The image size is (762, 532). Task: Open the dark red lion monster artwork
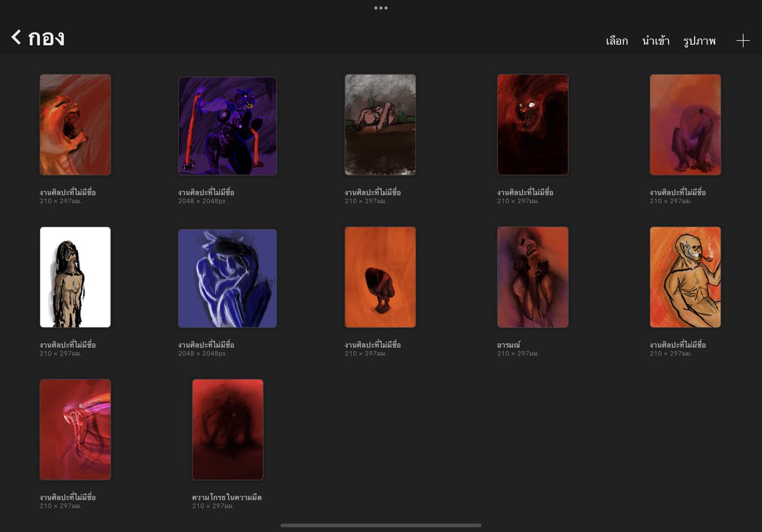pyautogui.click(x=533, y=124)
